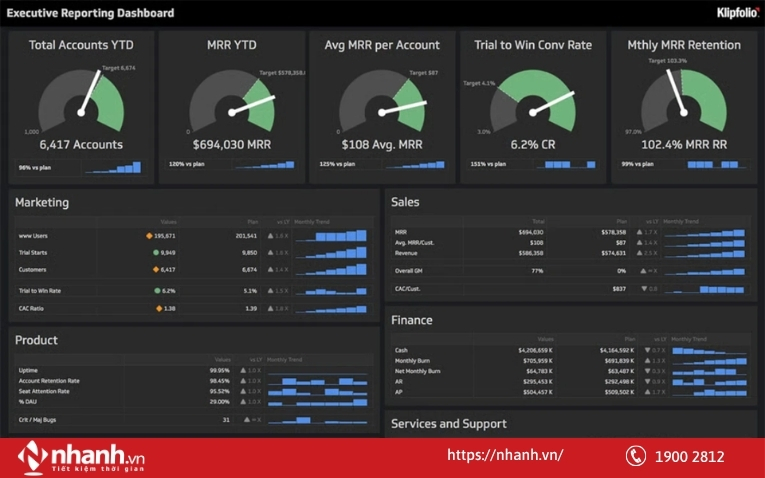Image resolution: width=765 pixels, height=478 pixels.
Task: Click the green circle indicator for Trial to Win Rate
Action: 158,290
